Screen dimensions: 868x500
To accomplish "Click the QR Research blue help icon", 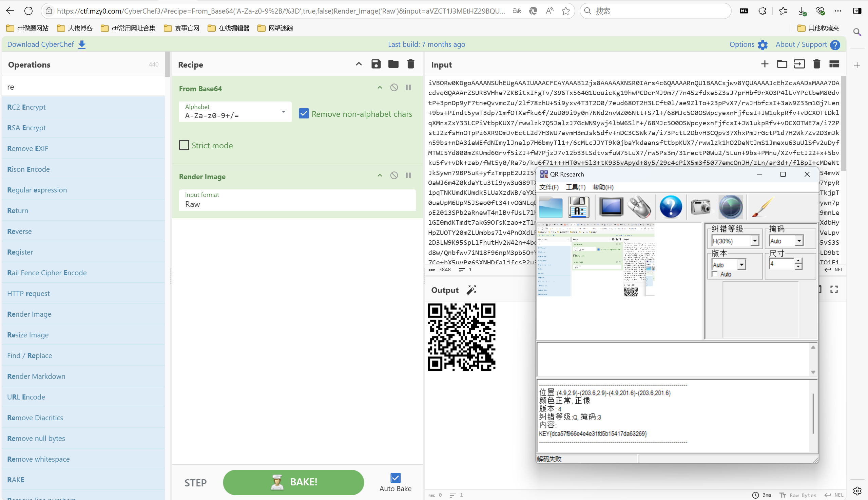I will pos(671,207).
